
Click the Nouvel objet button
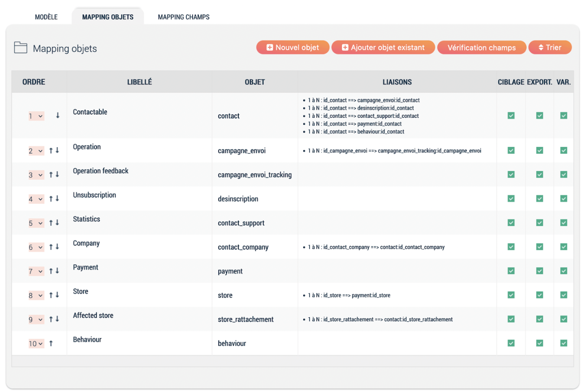(293, 47)
